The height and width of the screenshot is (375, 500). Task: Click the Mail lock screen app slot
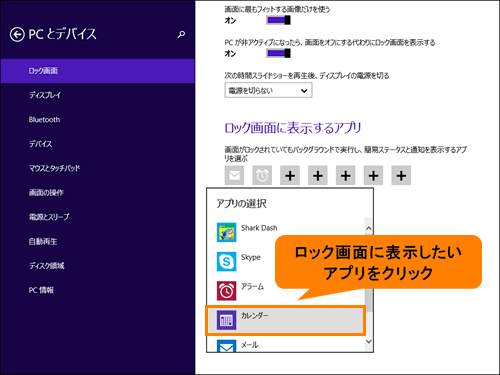(234, 175)
